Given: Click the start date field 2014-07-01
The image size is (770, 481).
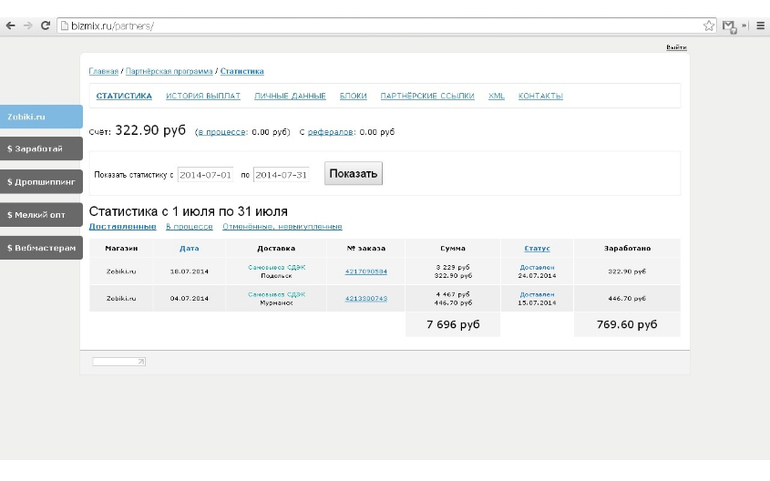Looking at the screenshot, I should tap(205, 174).
